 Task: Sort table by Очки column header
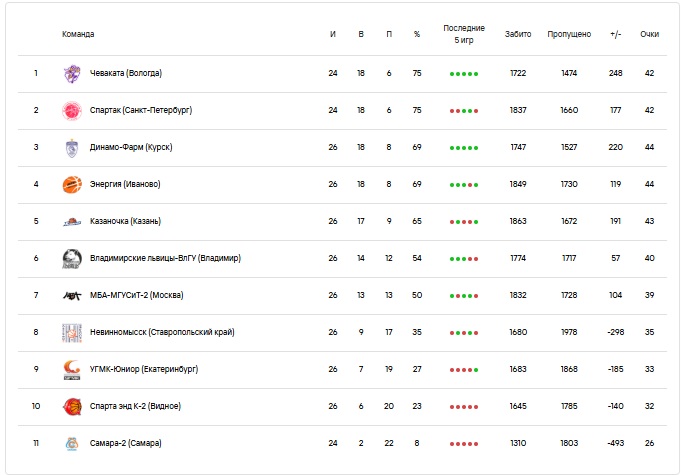click(x=649, y=34)
